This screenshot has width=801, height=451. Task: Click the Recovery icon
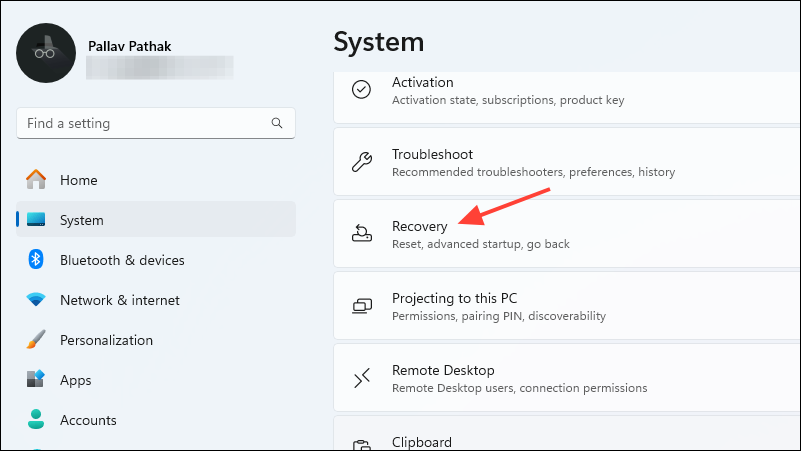[362, 234]
